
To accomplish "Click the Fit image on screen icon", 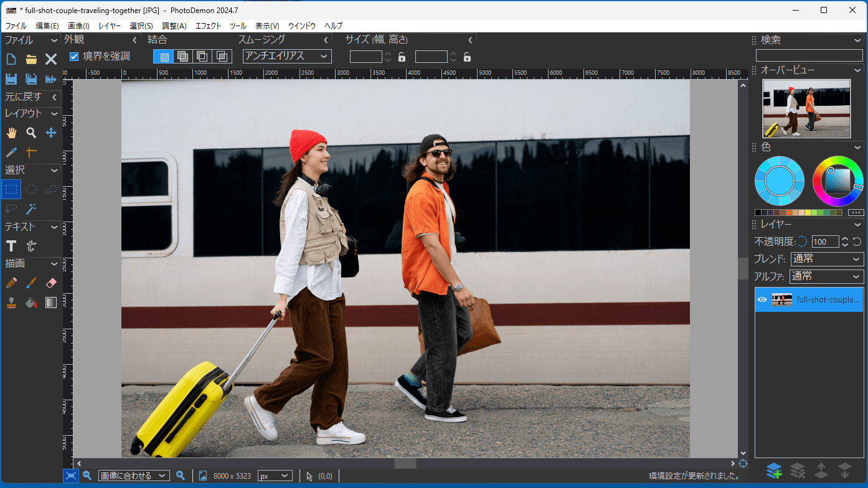I will (x=71, y=476).
